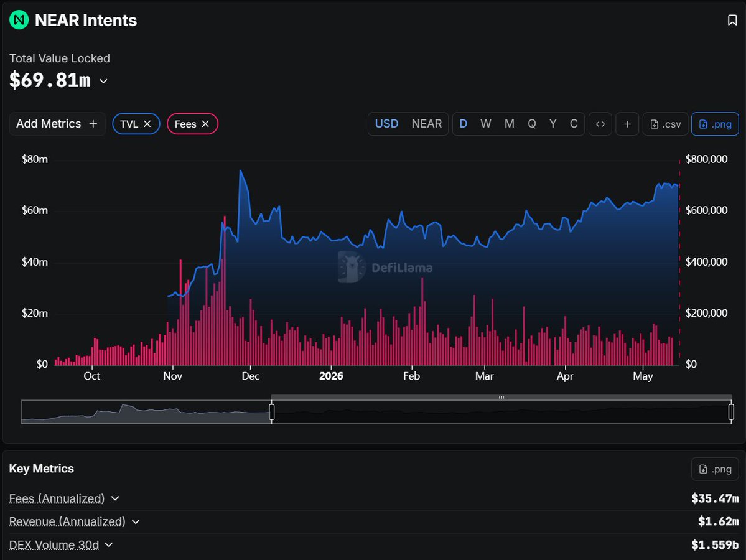Viewport: 746px width, 560px height.
Task: Bookmark the NEAR Intents protocol
Action: tap(732, 20)
